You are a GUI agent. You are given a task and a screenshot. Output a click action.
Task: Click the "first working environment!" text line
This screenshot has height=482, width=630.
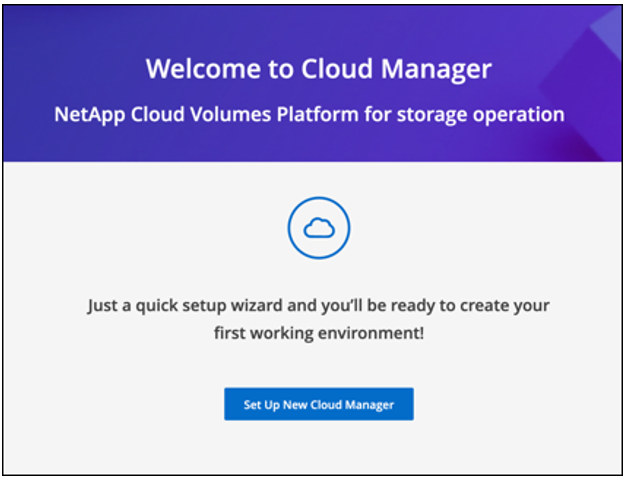click(x=318, y=331)
